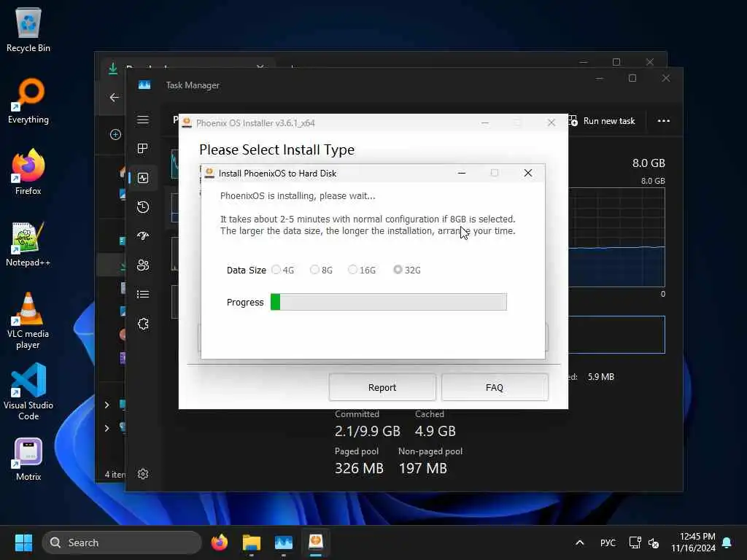The height and width of the screenshot is (560, 747).
Task: Go back in the File Explorer window
Action: coord(115,98)
